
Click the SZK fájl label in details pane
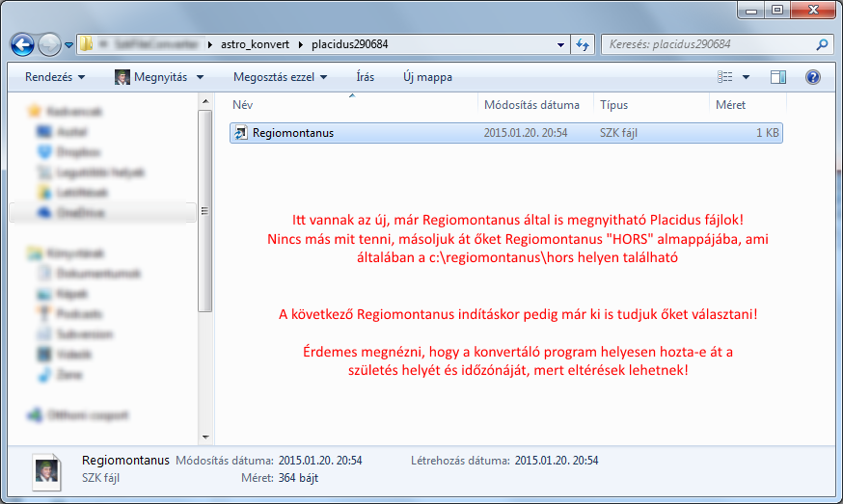tap(100, 478)
